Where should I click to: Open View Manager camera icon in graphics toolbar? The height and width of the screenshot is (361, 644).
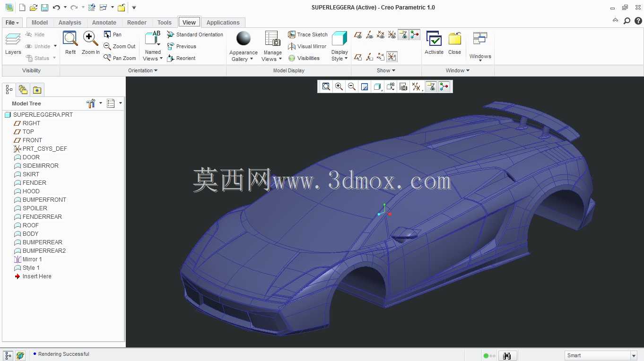[403, 86]
